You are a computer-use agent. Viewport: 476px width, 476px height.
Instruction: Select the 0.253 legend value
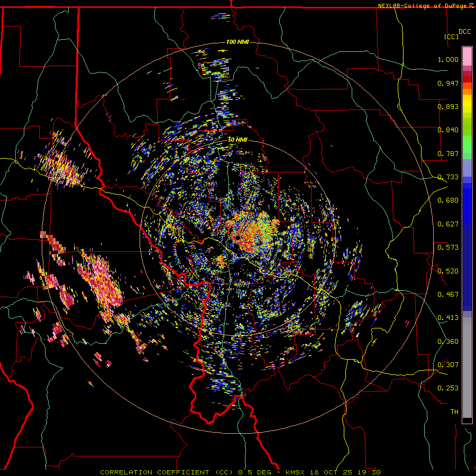448,388
